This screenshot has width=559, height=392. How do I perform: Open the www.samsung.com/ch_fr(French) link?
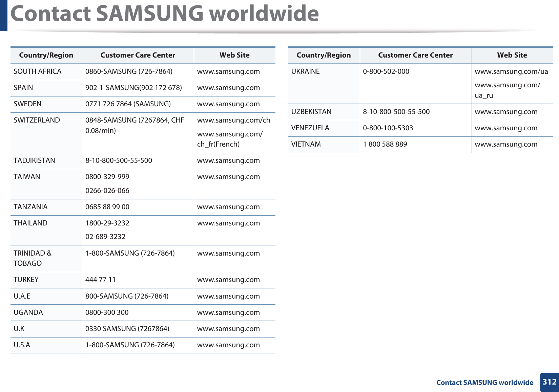click(x=230, y=139)
